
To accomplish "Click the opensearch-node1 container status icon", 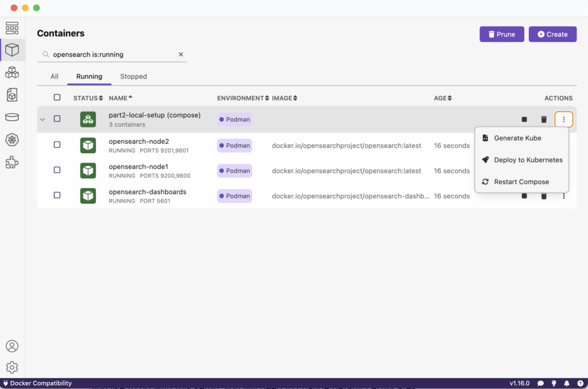I will [88, 170].
